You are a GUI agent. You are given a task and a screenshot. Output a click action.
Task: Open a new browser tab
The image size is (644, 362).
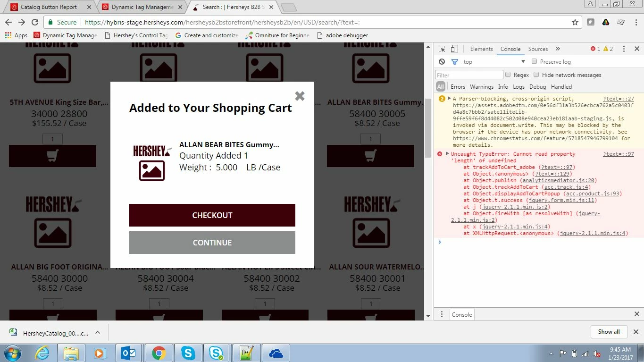[288, 8]
